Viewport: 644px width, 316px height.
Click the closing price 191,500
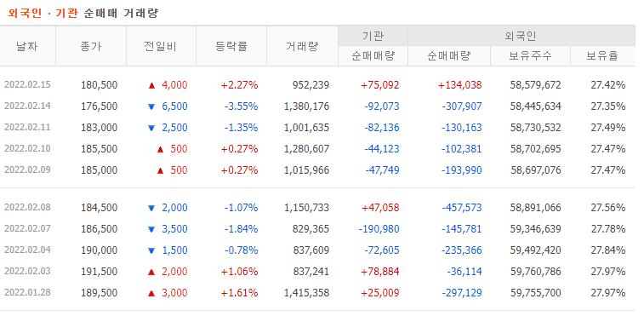click(99, 272)
